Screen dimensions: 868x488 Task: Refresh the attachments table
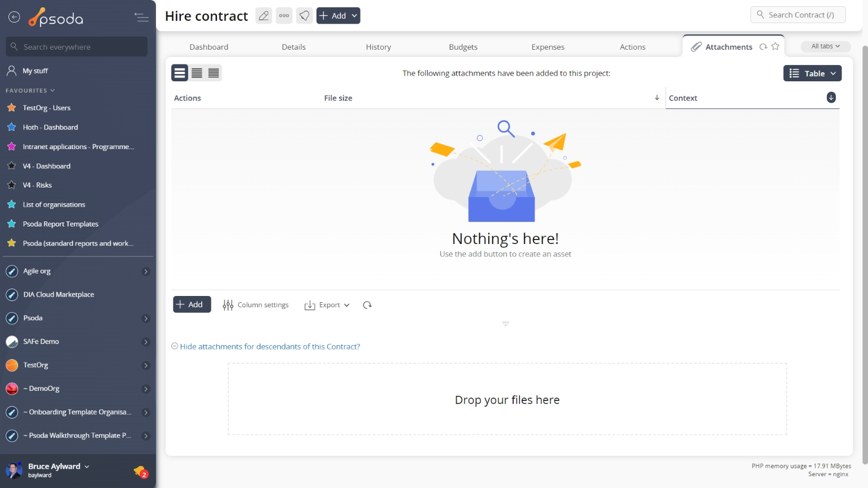pyautogui.click(x=367, y=305)
